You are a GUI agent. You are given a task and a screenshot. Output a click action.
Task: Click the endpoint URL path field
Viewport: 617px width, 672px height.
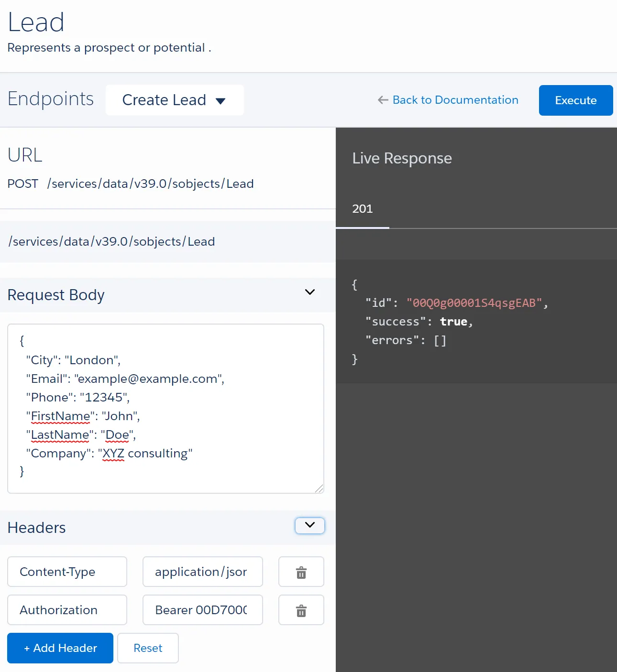(167, 242)
